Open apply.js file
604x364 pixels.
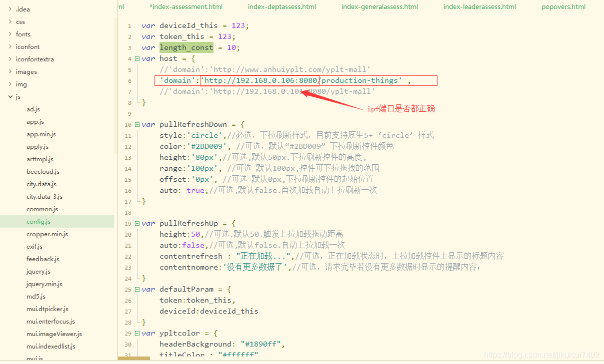37,147
